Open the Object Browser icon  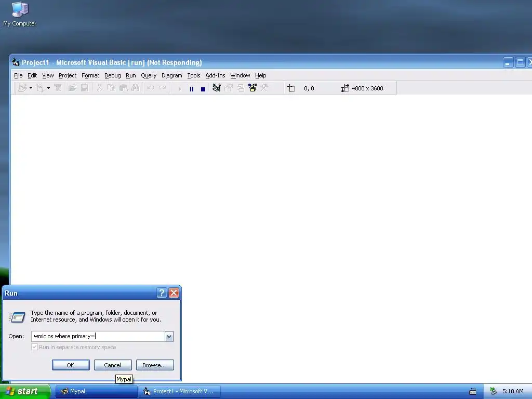(252, 88)
